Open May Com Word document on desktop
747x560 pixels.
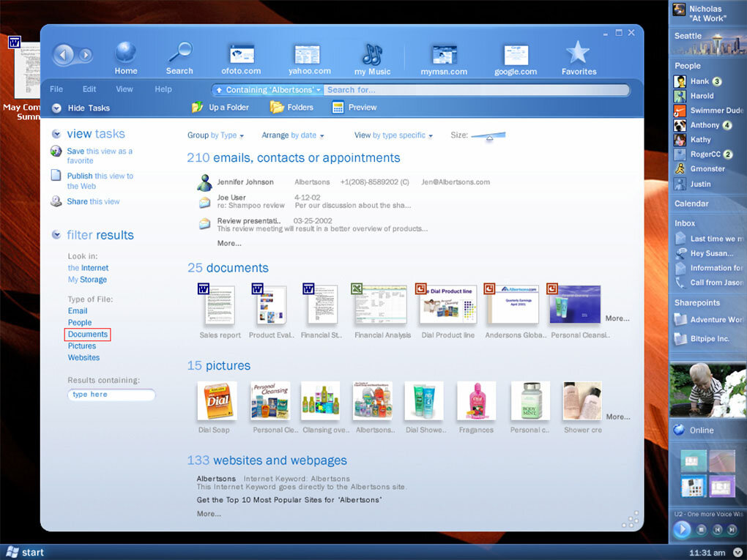23,78
